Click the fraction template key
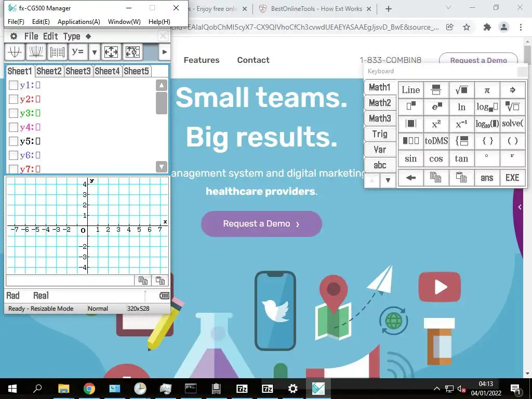Viewport: 532px width, 399px height. coord(436,90)
